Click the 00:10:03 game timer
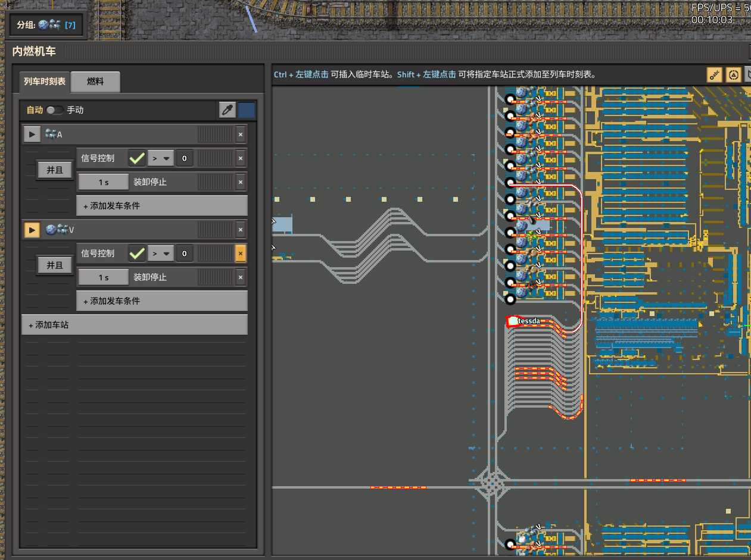This screenshot has width=751, height=560. pyautogui.click(x=712, y=20)
